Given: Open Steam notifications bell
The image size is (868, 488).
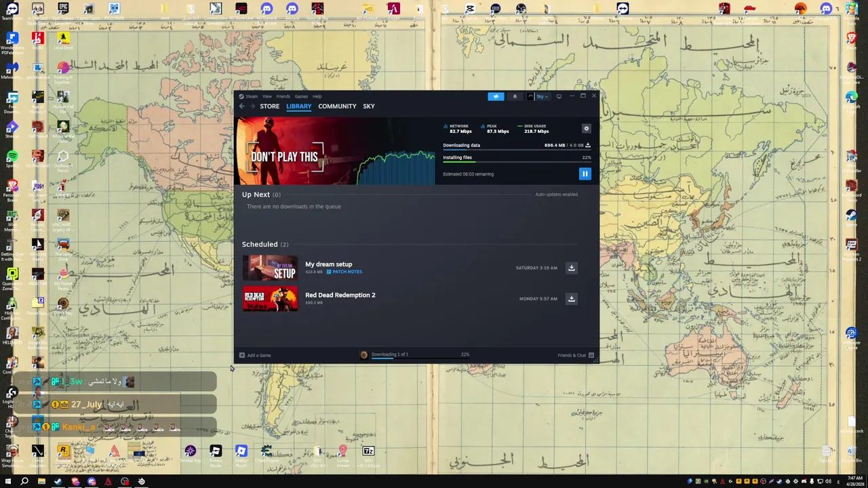Looking at the screenshot, I should coord(515,96).
